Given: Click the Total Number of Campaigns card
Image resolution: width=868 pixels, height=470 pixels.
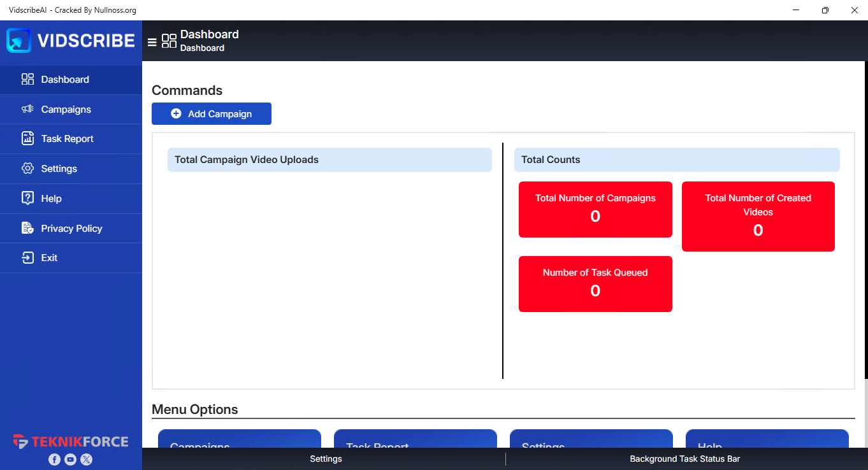Looking at the screenshot, I should point(595,210).
